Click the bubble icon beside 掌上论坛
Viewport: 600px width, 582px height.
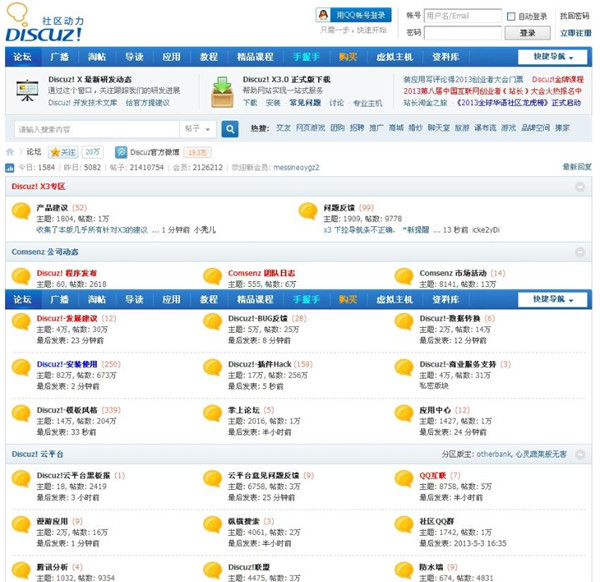click(212, 414)
